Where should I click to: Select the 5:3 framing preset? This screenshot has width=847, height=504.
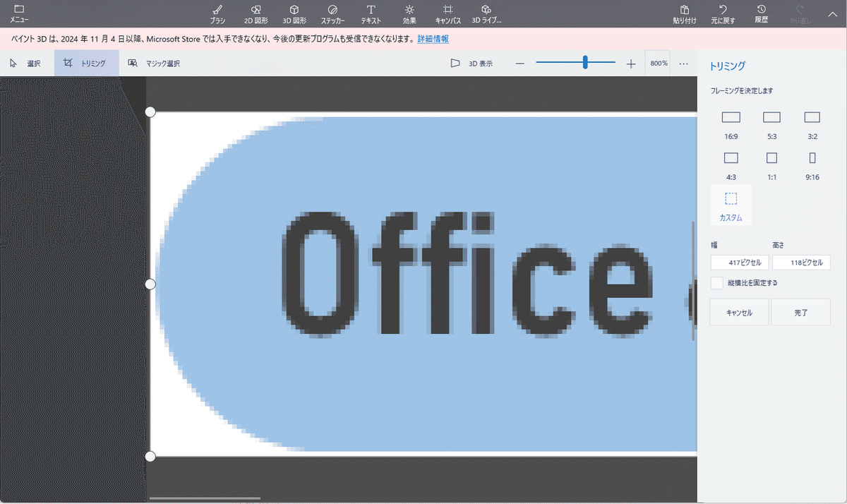[771, 126]
